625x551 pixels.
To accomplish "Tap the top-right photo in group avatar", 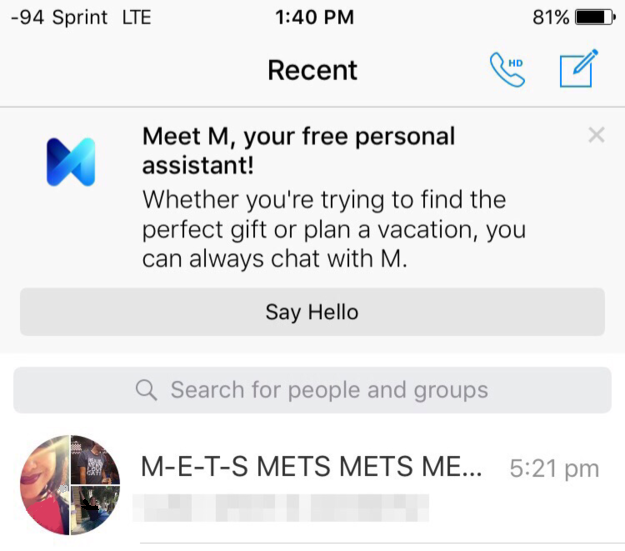I will [96, 460].
